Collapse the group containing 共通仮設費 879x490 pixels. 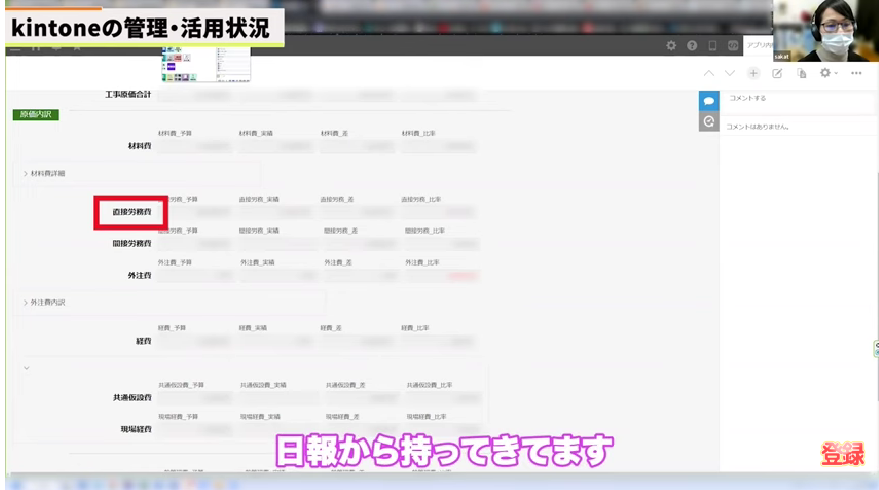click(x=26, y=368)
